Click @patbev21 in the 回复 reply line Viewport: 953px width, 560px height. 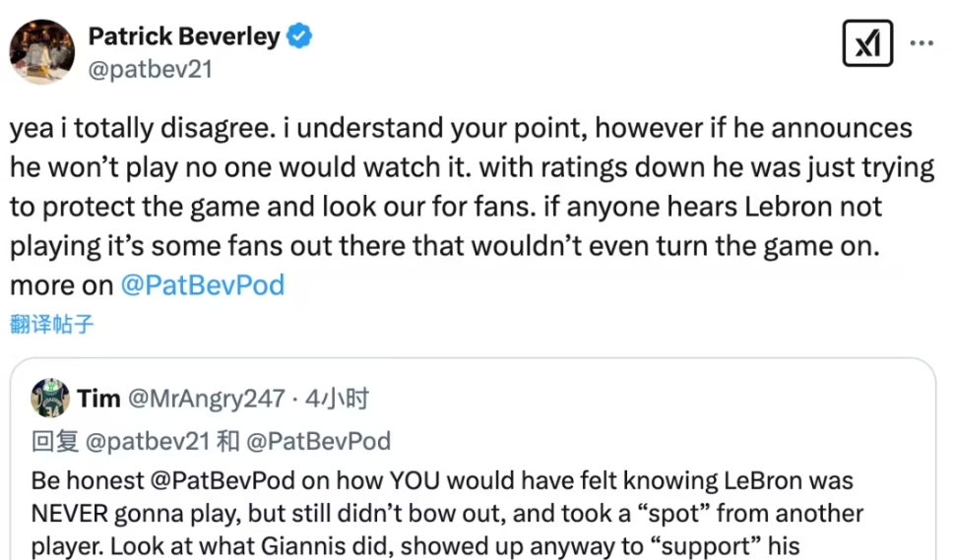(147, 441)
